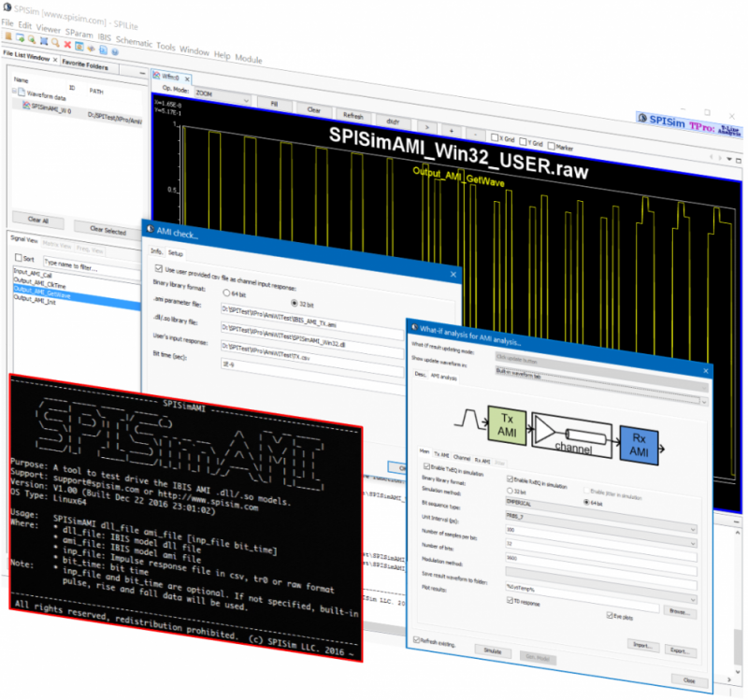
Task: Enable the X Grid checkbox
Action: [x=496, y=138]
